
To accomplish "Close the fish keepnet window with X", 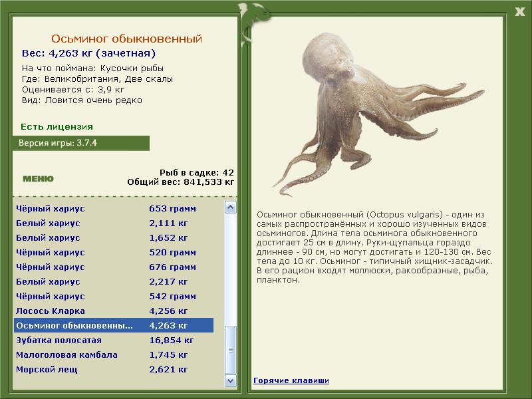I will pos(519,12).
